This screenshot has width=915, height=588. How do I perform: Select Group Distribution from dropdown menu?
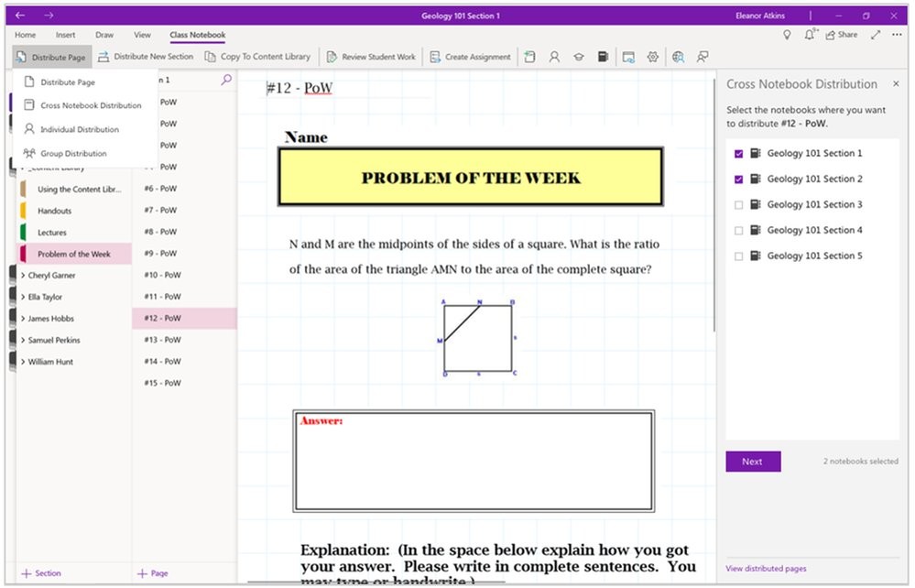73,154
